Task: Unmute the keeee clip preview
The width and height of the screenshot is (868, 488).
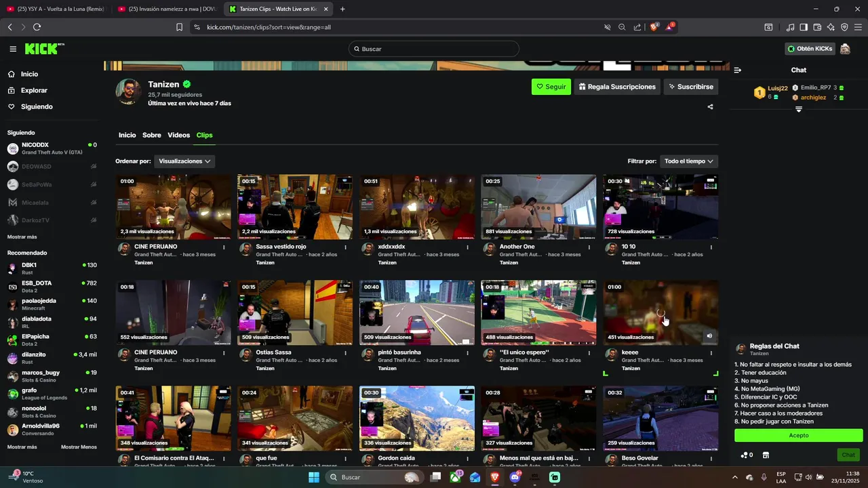Action: pos(709,335)
